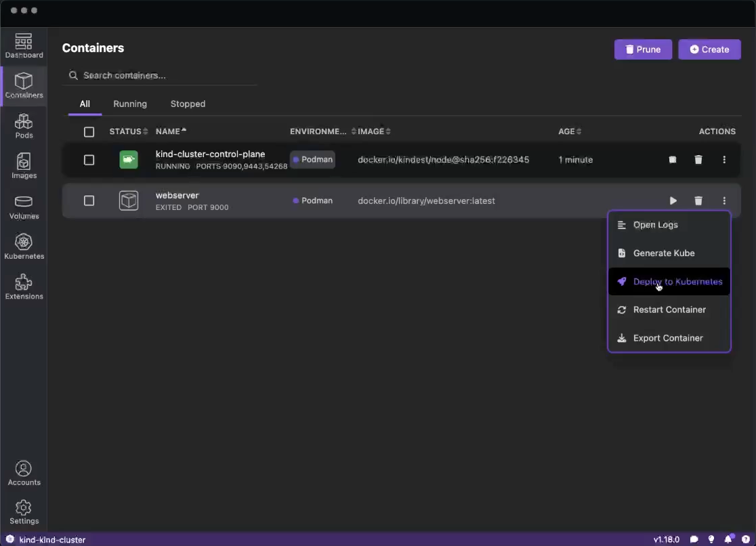This screenshot has height=546, width=756.
Task: Check the checkbox for the webserver row
Action: [89, 201]
